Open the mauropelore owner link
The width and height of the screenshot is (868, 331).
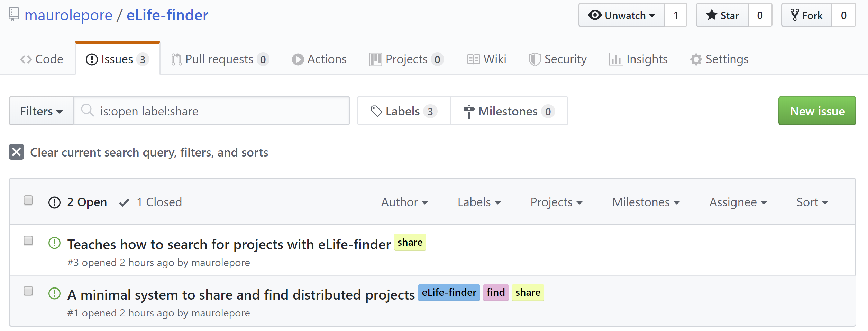(x=68, y=15)
